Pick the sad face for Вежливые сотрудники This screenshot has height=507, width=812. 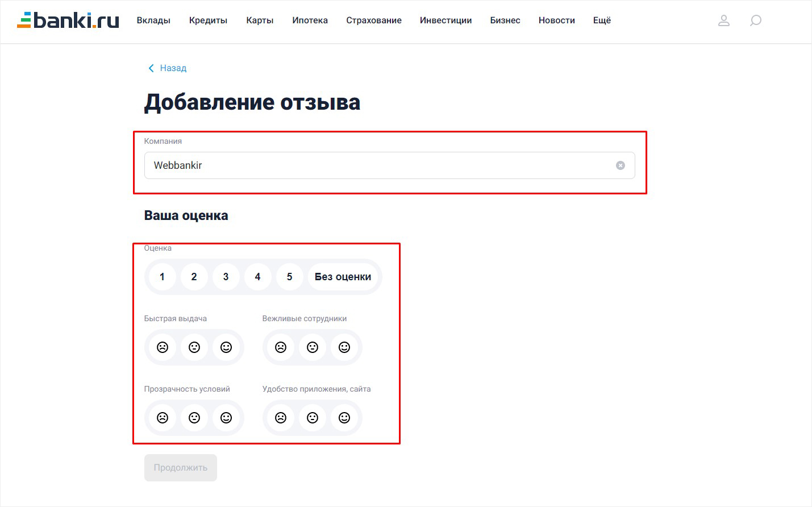pyautogui.click(x=281, y=347)
